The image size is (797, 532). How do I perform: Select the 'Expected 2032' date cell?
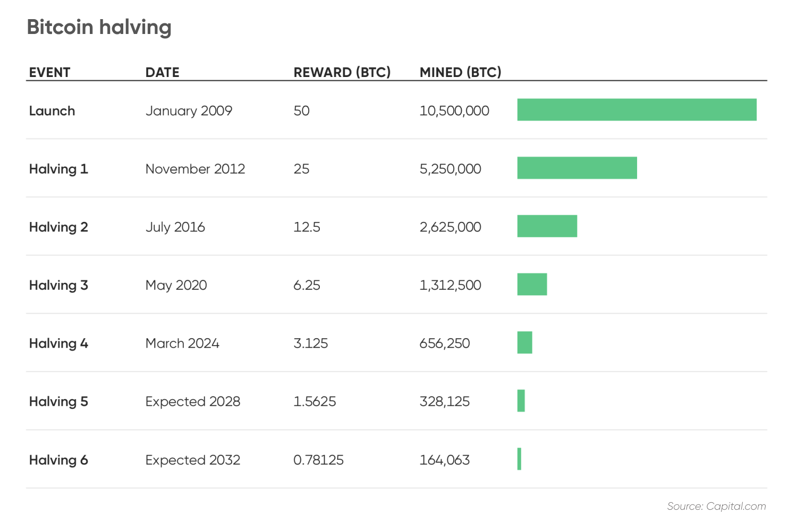(x=193, y=460)
